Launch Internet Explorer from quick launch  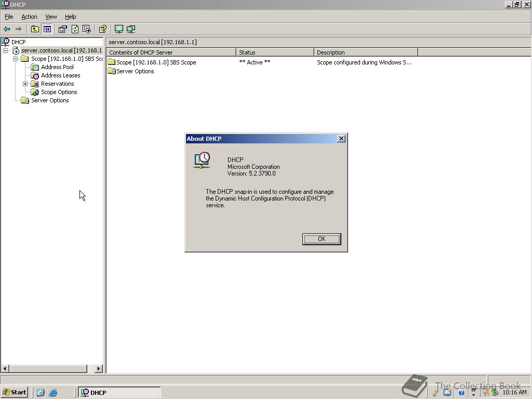(x=53, y=393)
